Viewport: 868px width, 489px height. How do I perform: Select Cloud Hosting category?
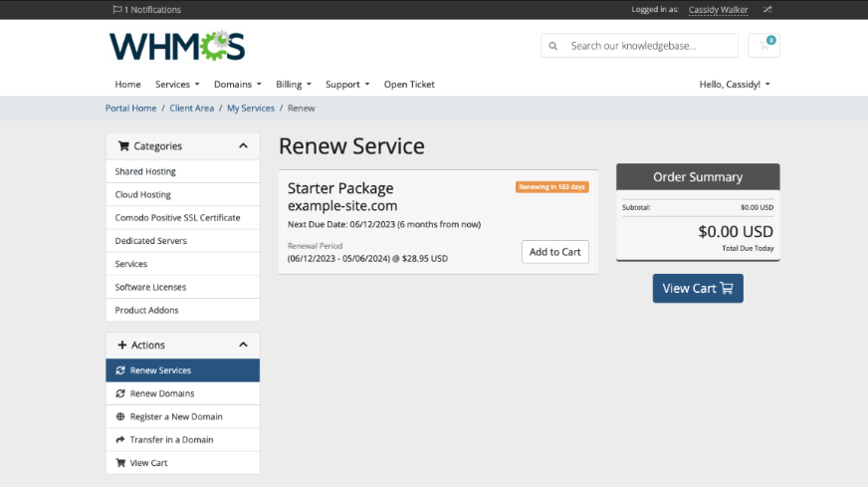click(183, 195)
